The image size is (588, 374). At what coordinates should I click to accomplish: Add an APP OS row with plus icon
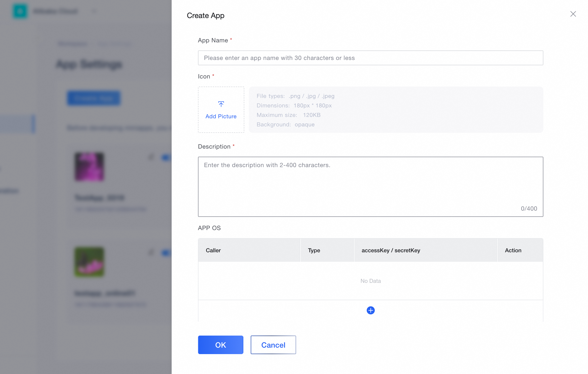[370, 310]
